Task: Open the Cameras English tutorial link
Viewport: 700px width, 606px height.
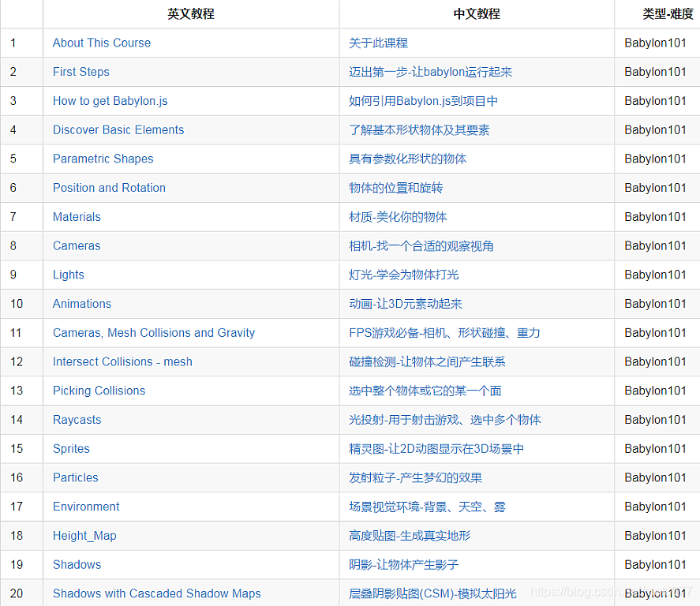Action: click(77, 246)
